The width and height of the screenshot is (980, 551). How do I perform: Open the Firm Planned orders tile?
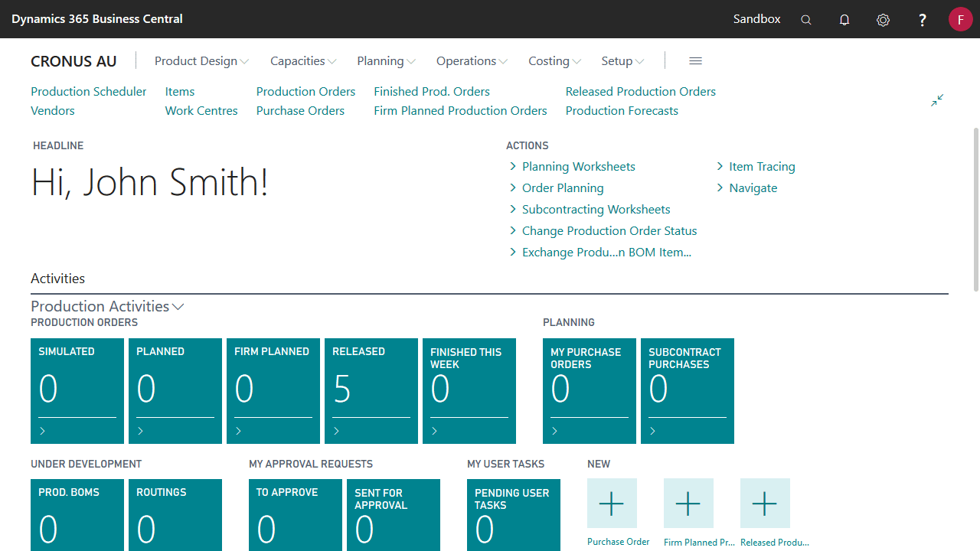273,391
